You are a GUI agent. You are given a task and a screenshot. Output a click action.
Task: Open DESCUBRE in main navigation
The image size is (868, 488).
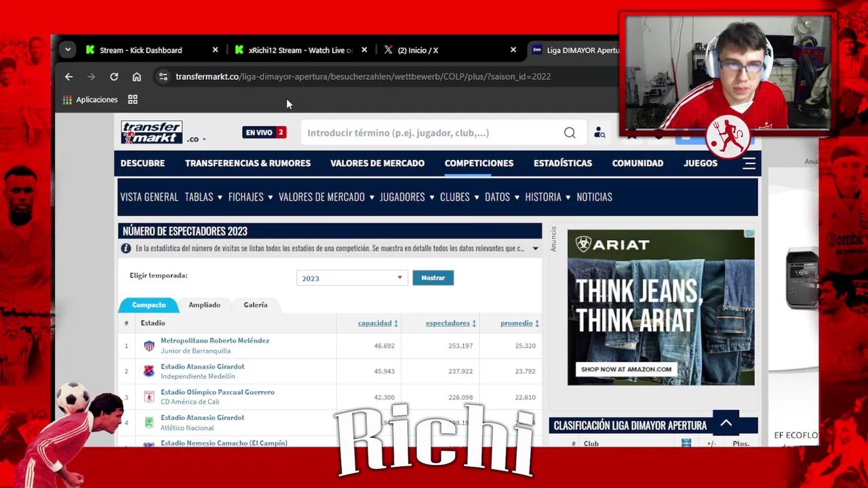tap(142, 163)
